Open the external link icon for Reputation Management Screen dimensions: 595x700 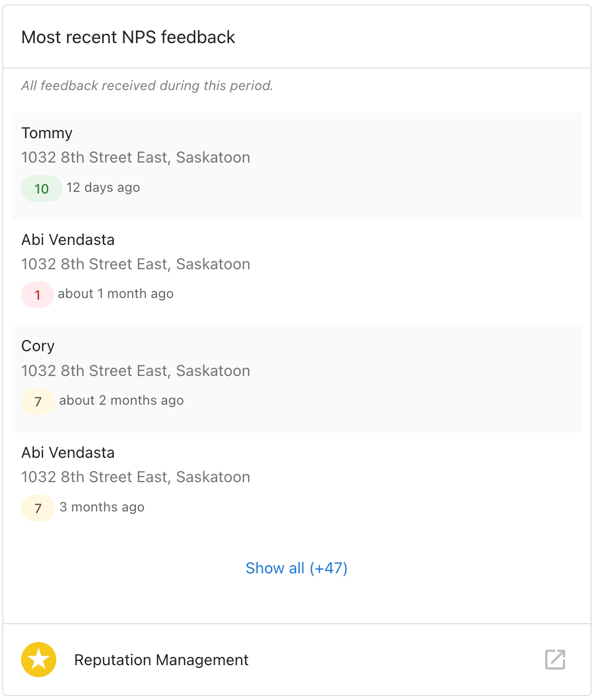click(555, 660)
